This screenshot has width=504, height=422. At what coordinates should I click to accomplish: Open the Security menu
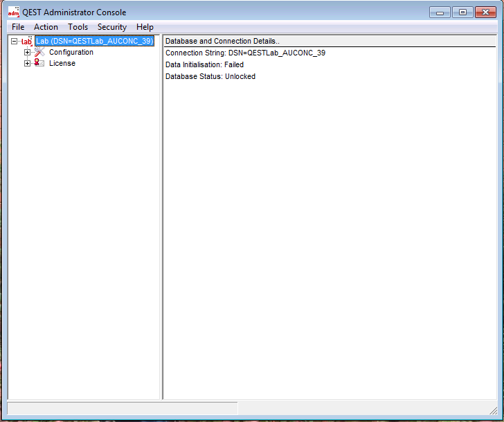(111, 27)
